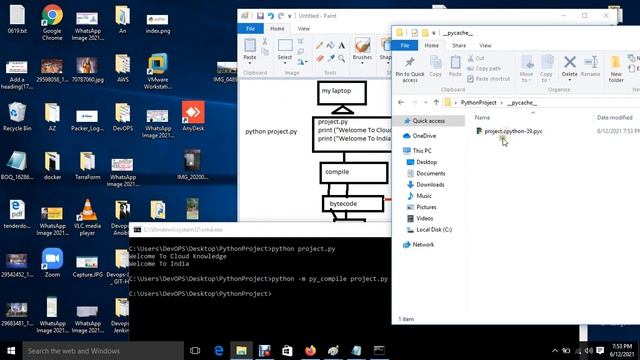Switch to the Explorer View tab
Image resolution: width=640 pixels, height=360 pixels.
485,45
